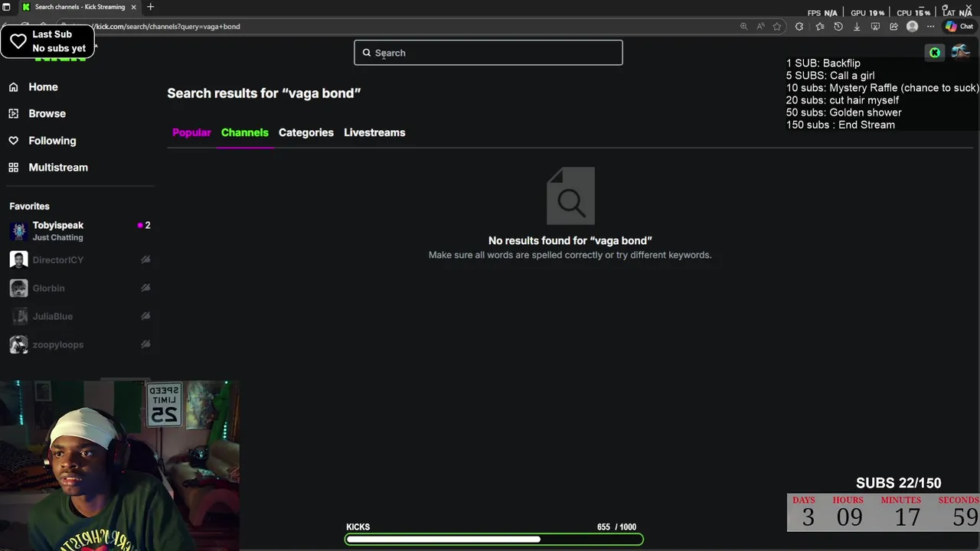Switch to the Categories tab
The height and width of the screenshot is (551, 980).
coord(306,132)
